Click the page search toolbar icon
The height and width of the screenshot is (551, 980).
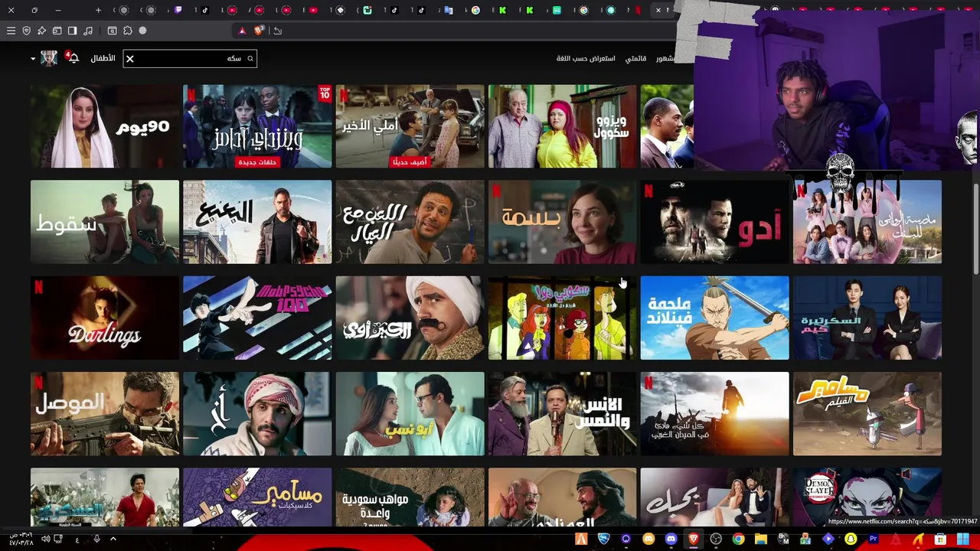[112, 31]
